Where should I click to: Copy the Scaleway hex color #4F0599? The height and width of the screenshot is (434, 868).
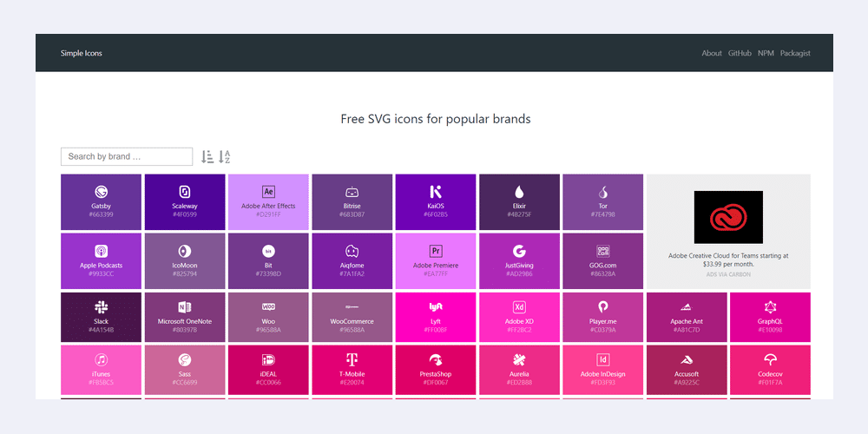(x=184, y=214)
